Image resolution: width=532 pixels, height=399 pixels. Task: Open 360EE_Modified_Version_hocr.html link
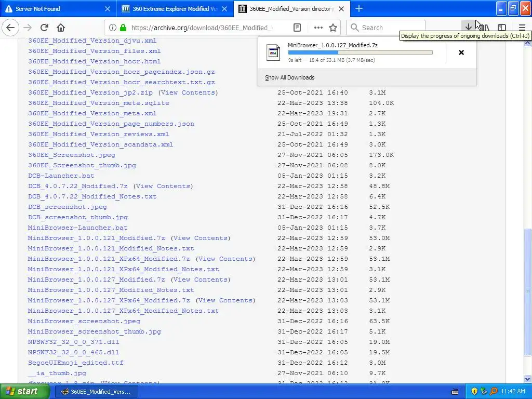coord(95,61)
